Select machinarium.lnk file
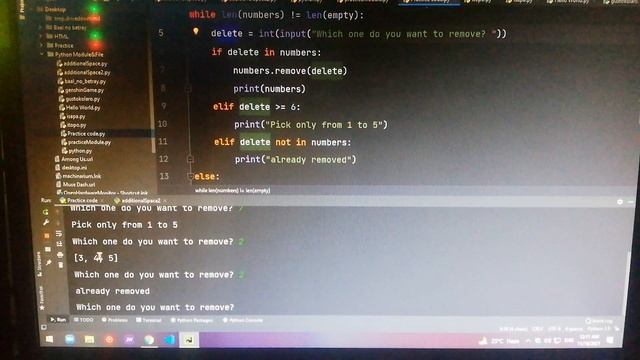The width and height of the screenshot is (640, 360). pyautogui.click(x=78, y=176)
